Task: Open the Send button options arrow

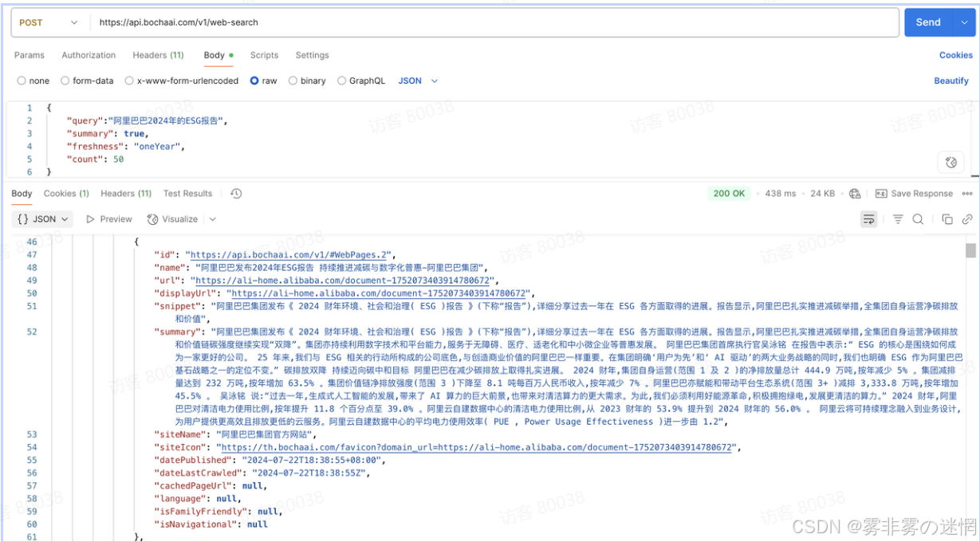Action: [963, 22]
